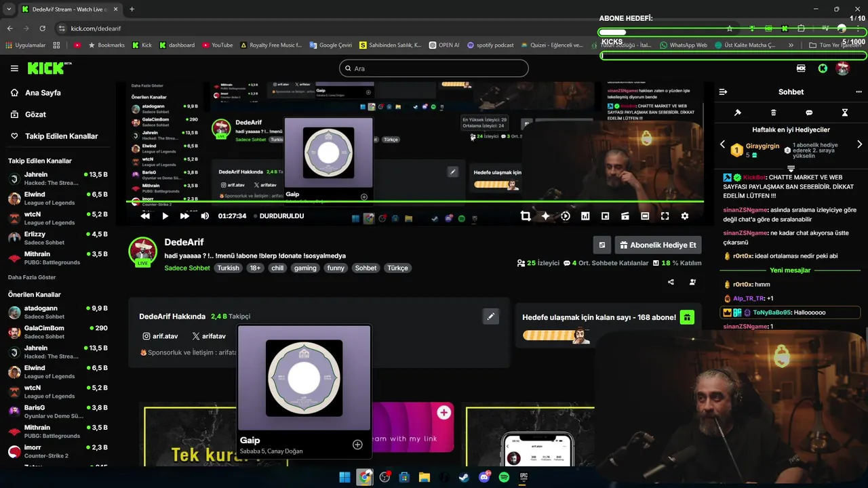This screenshot has width=868, height=488.
Task: Open arifatav X profile link
Action: 209,336
